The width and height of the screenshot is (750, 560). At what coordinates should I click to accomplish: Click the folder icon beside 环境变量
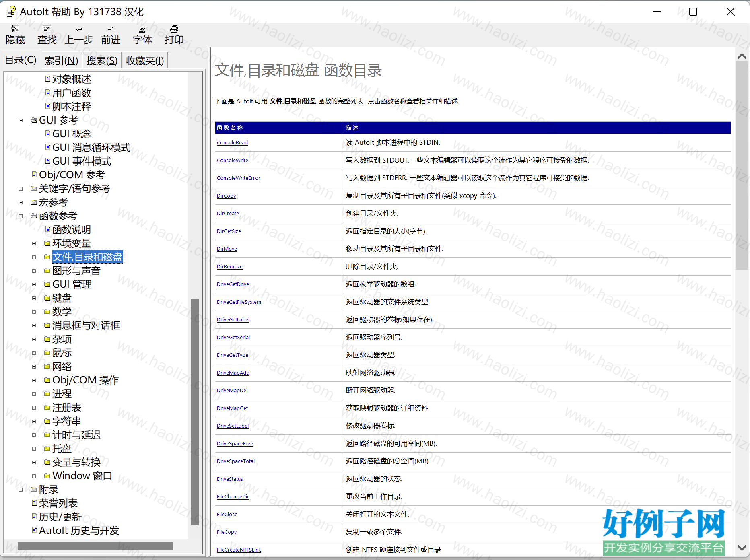pos(47,243)
